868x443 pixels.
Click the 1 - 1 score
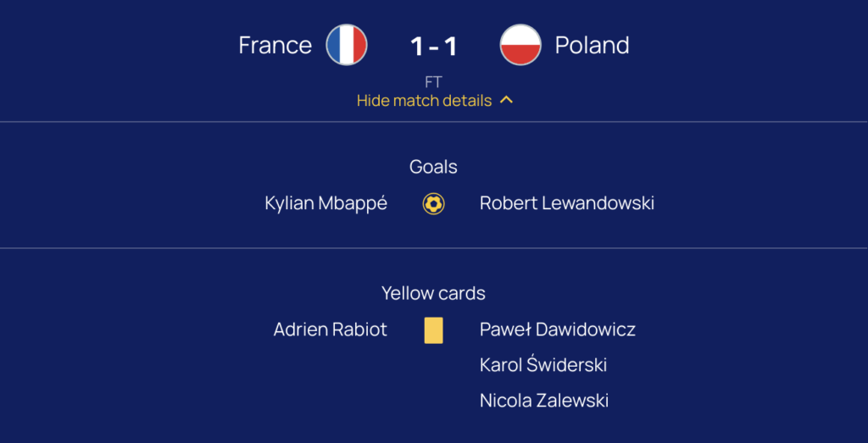click(433, 46)
